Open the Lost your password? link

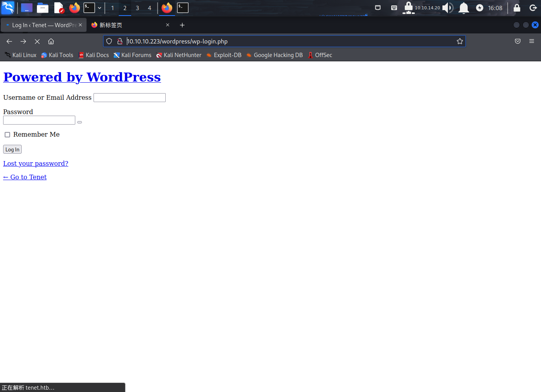click(36, 163)
